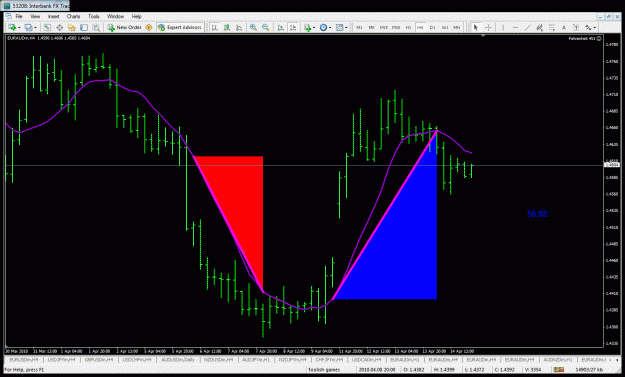625x377 pixels.
Task: Open the Terminal window icon
Action: click(84, 27)
